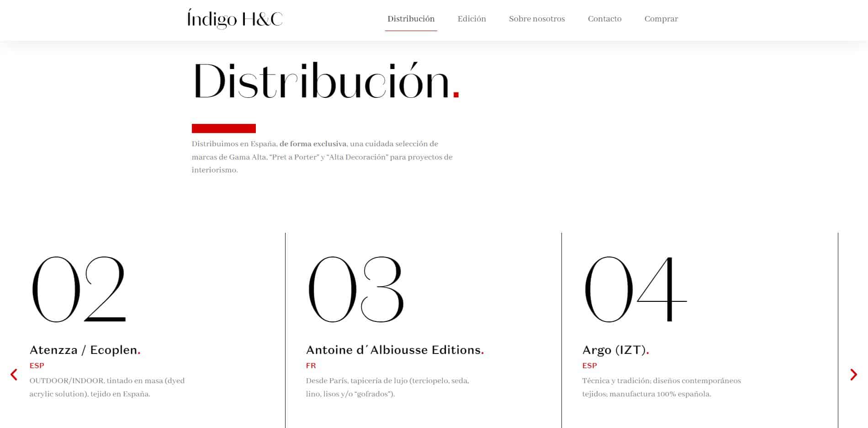Image resolution: width=868 pixels, height=428 pixels.
Task: Click the OUTDOOR/INDOOR description text
Action: click(x=107, y=387)
